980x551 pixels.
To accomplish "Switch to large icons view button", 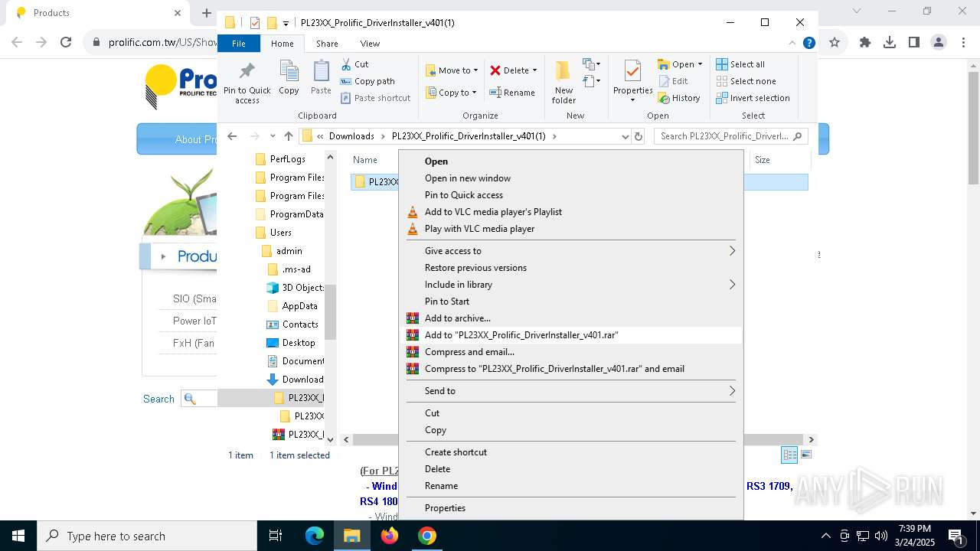I will (x=805, y=455).
